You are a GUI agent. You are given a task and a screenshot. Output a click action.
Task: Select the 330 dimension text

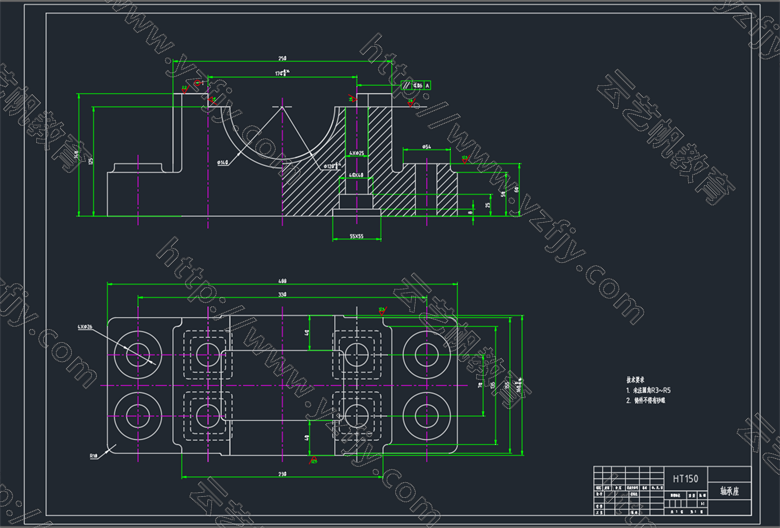[282, 295]
